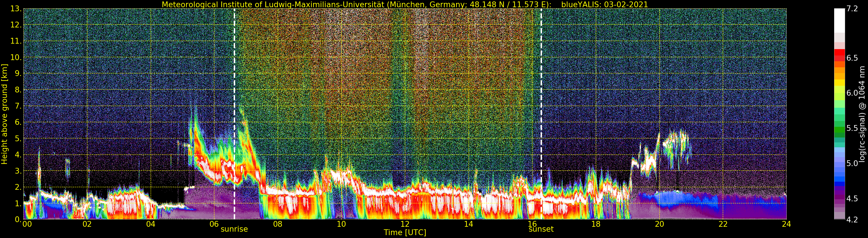Click the 12 hour tick on time axis

[x=405, y=224]
